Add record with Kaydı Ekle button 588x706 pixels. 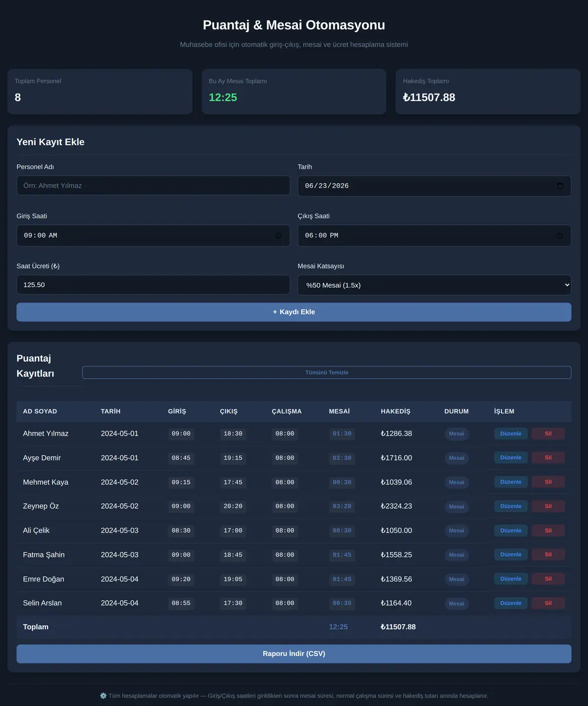(294, 312)
